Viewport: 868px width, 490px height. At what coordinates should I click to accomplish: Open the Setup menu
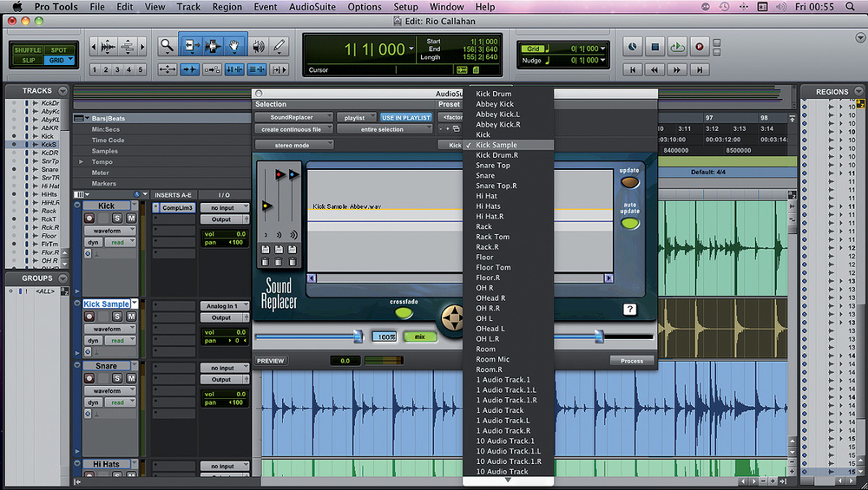pyautogui.click(x=405, y=7)
